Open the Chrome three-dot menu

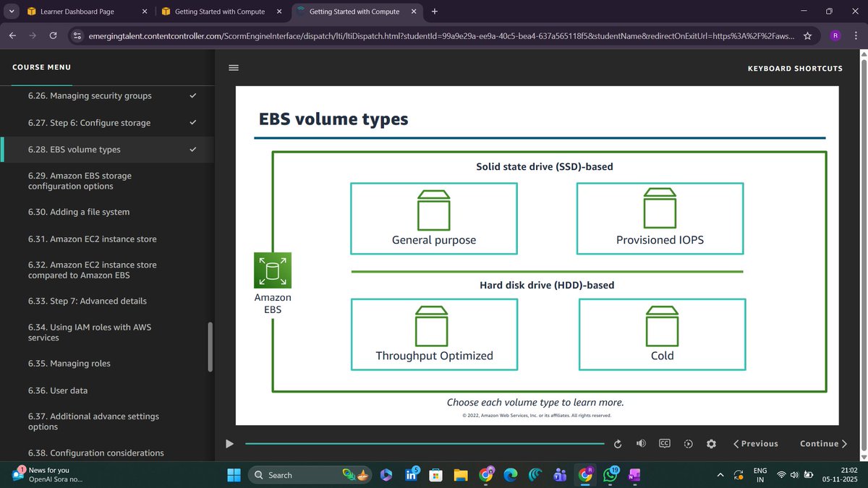[856, 35]
